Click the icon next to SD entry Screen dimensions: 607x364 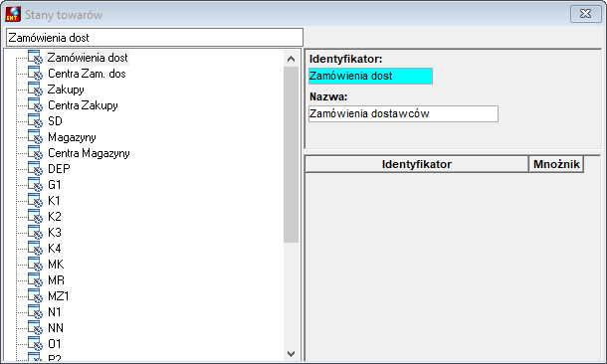point(35,121)
